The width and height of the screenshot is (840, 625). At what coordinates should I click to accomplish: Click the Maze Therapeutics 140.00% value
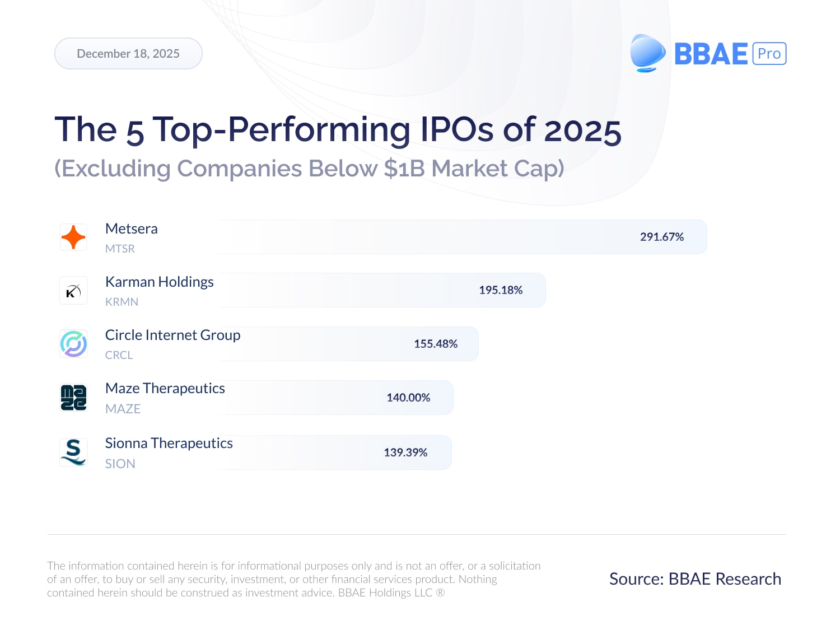pos(408,398)
